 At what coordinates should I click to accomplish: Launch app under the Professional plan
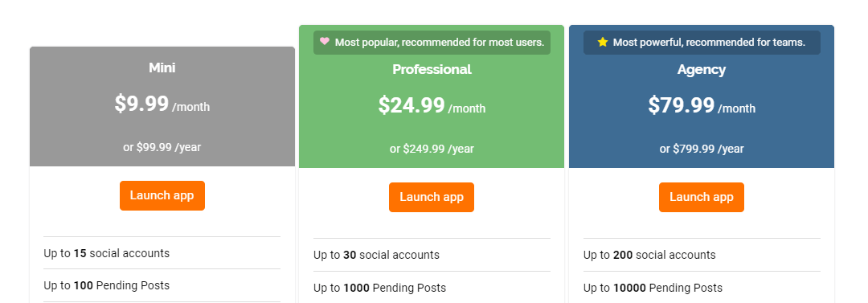[x=432, y=197]
